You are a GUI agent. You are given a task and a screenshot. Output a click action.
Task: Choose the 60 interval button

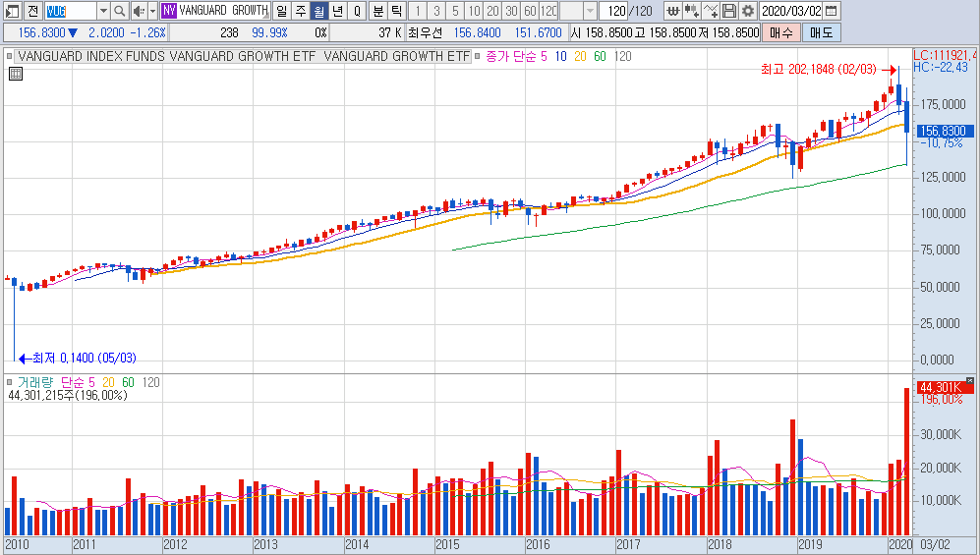[531, 11]
